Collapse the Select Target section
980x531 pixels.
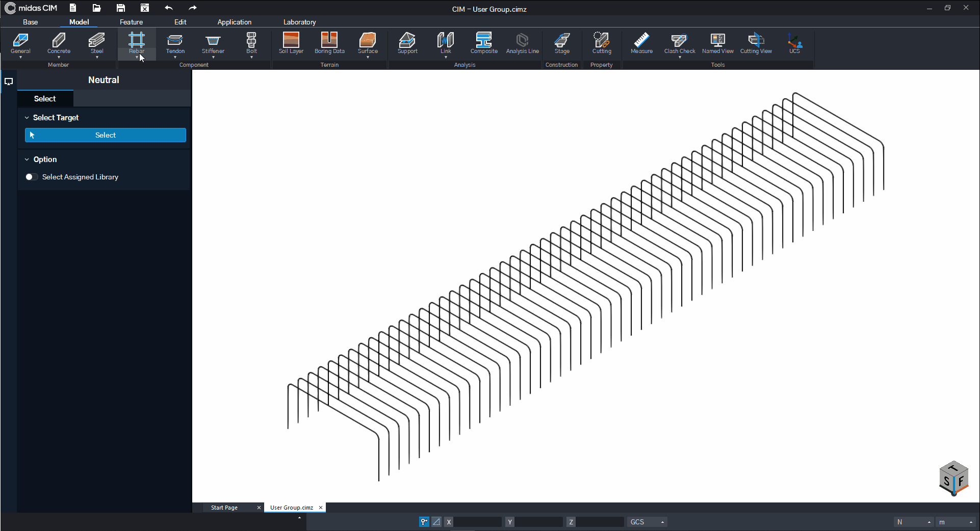click(x=27, y=118)
